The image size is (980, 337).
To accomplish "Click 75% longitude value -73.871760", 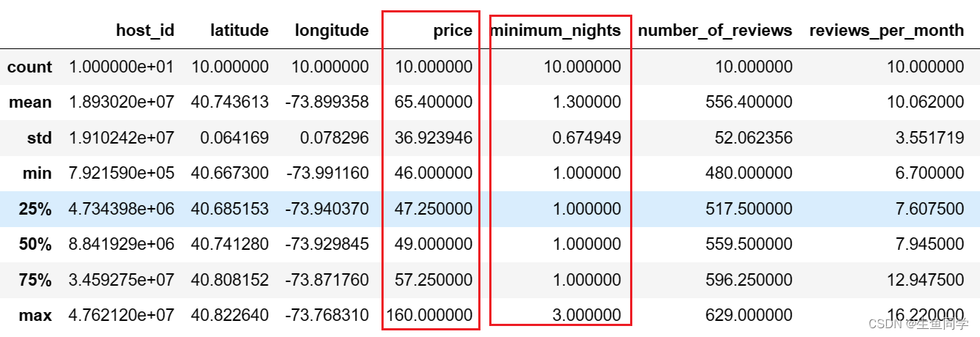I will point(327,279).
